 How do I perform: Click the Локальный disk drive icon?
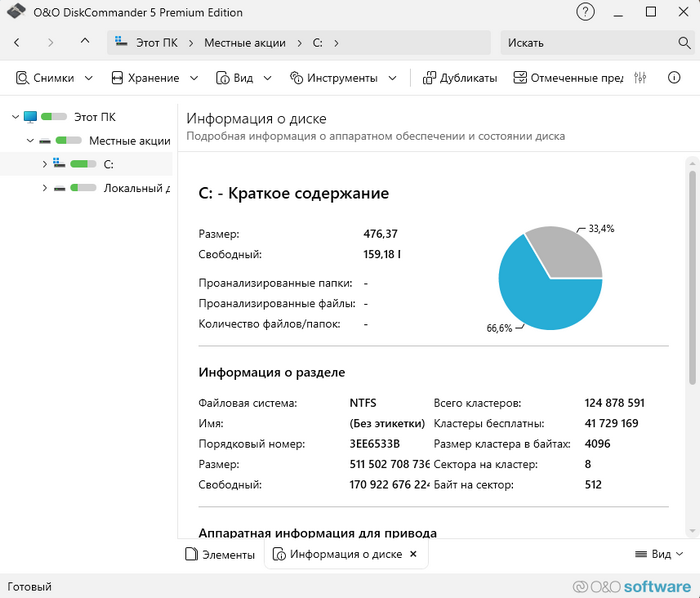59,188
